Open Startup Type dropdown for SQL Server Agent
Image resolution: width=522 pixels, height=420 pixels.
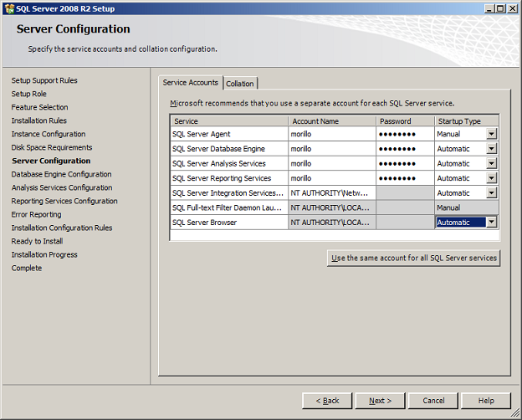coord(491,134)
